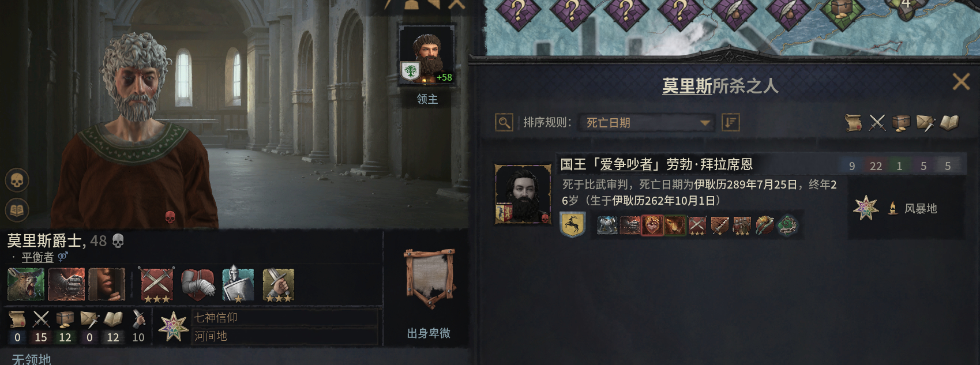980x365 pixels.
Task: Expand the sort dropdown arrow
Action: point(705,123)
